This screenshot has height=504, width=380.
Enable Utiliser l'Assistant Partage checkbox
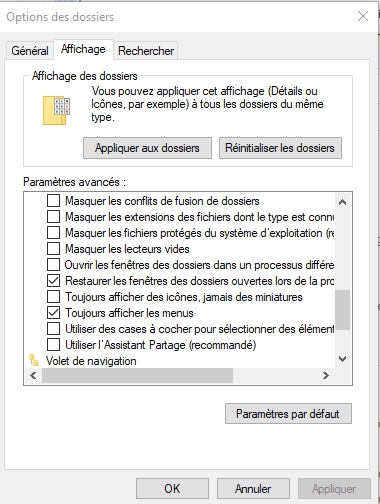coord(53,345)
